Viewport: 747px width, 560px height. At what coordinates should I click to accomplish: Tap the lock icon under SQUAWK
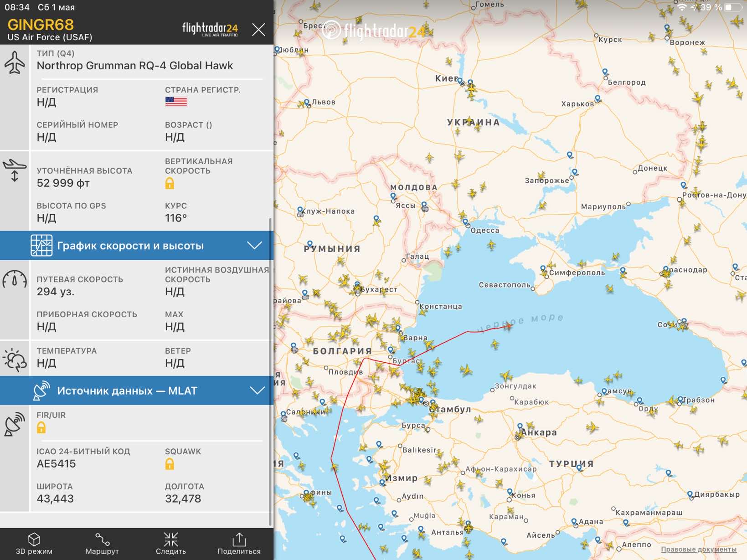[170, 464]
